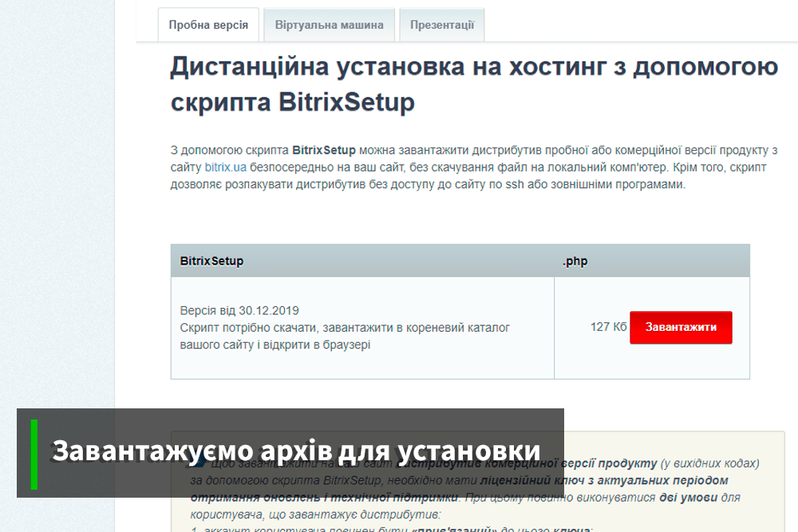
Task: Click the bold text дві умови
Action: click(688, 498)
